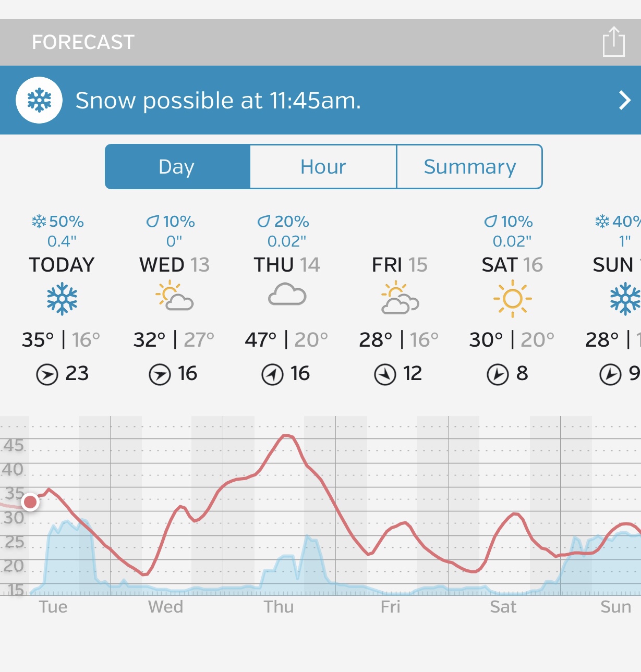This screenshot has height=672, width=641.
Task: Expand the snow alert chevron arrow
Action: coord(624,100)
